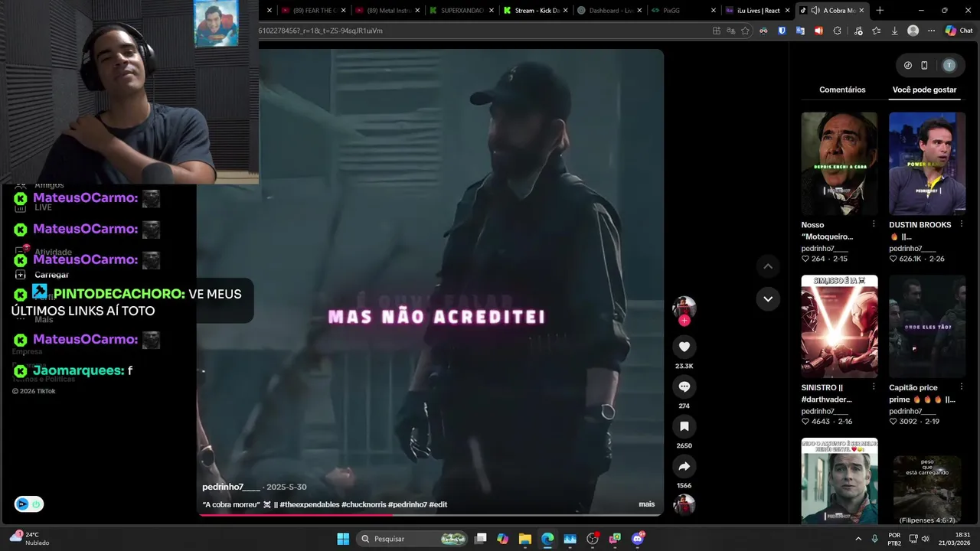Open a new browser tab

(880, 11)
